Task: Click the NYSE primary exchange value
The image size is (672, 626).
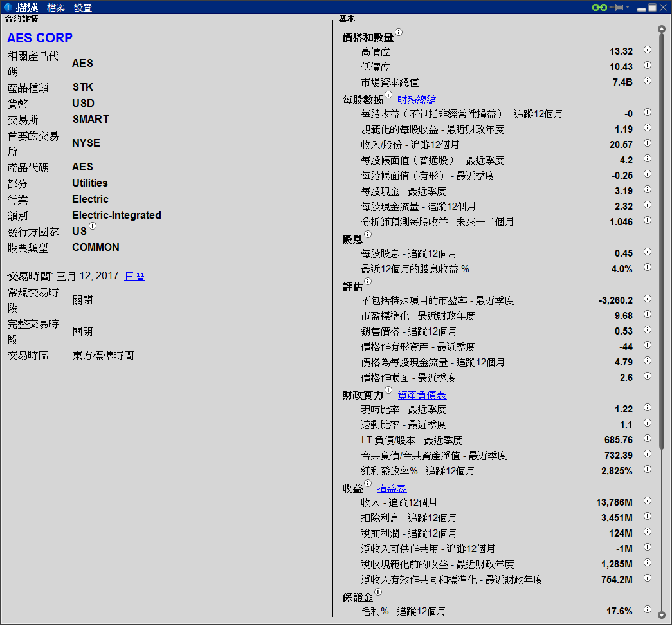Action: pos(86,143)
